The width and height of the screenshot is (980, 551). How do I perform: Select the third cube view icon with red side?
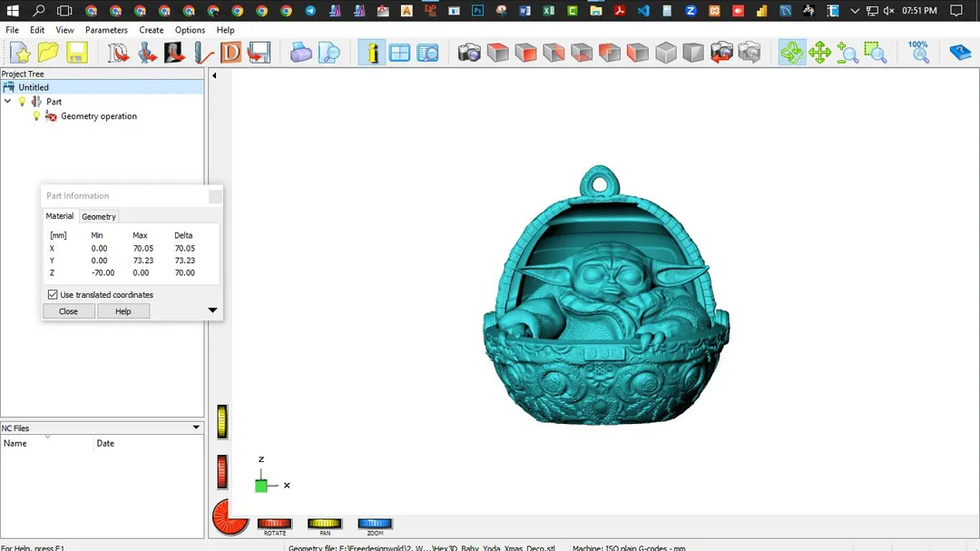coord(554,54)
